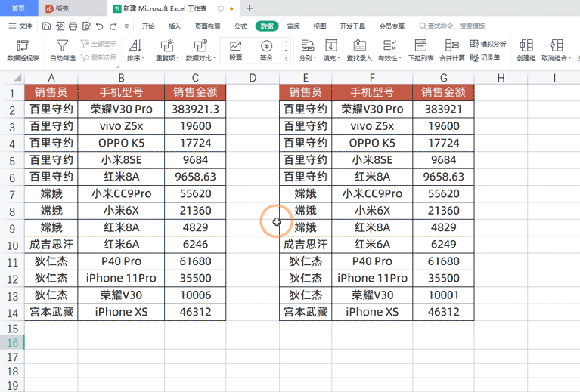The image size is (580, 392).
Task: Click the search commands box
Action: [x=452, y=26]
